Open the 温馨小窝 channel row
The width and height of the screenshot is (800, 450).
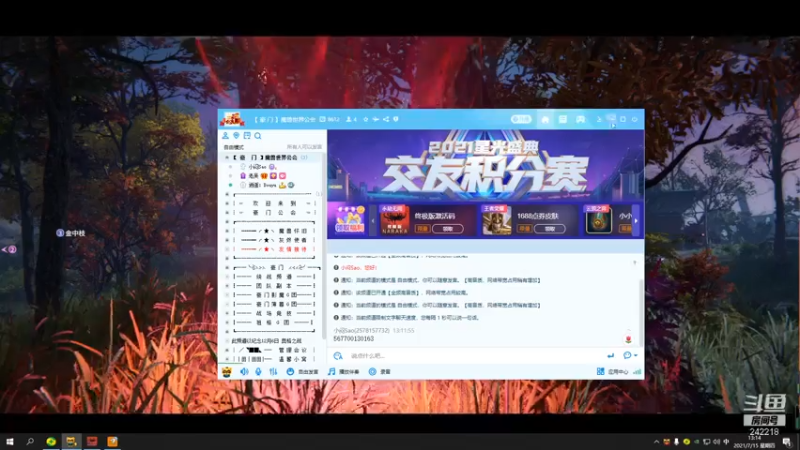point(272,359)
